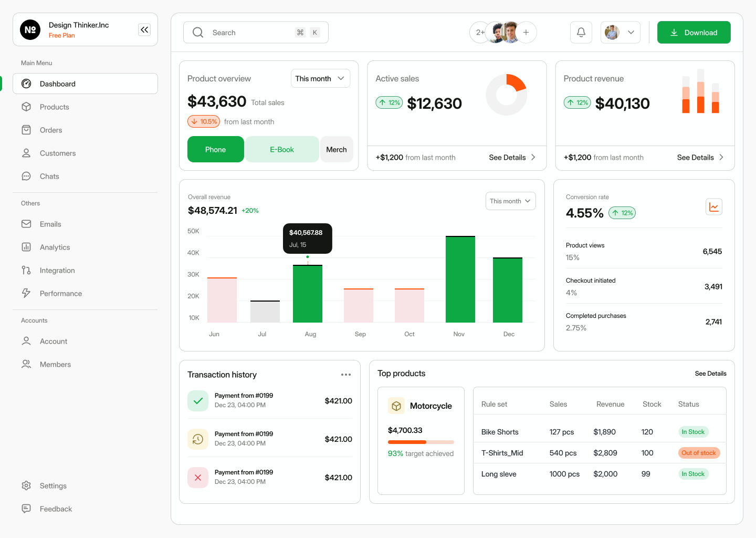Click the pending clock payment icon
This screenshot has height=538, width=756.
point(198,439)
